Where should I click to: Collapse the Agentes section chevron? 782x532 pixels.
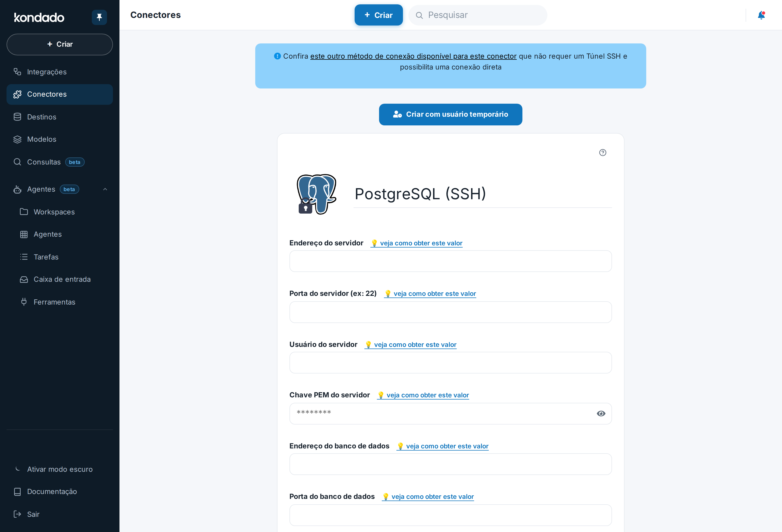point(105,189)
